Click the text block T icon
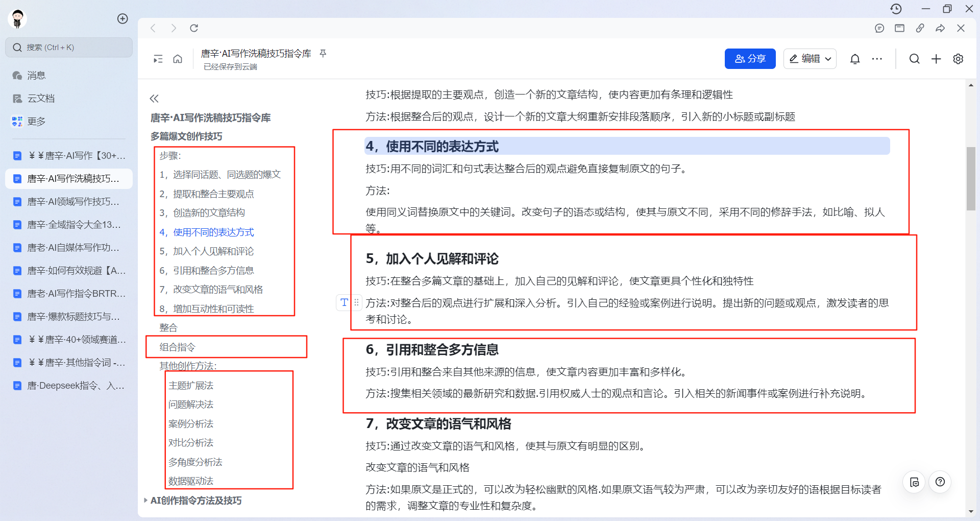 click(344, 302)
